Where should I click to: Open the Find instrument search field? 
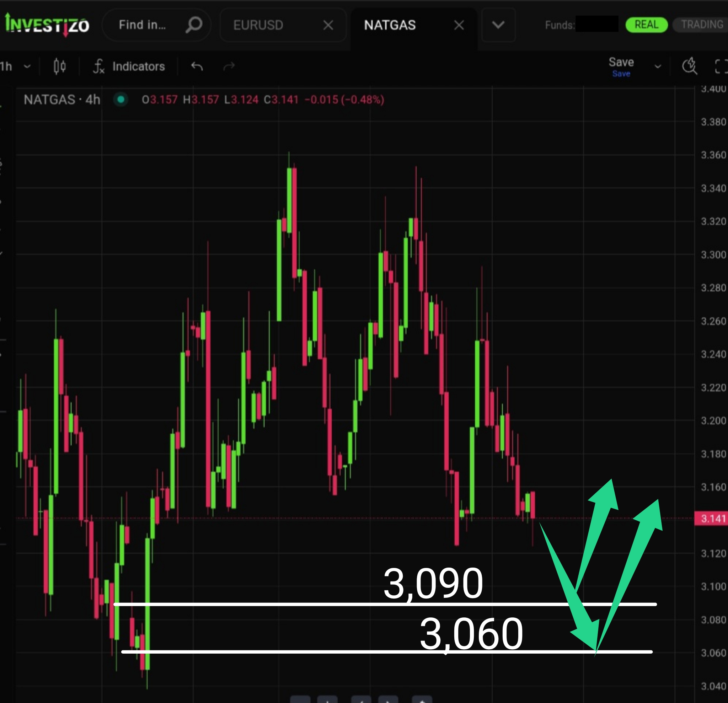[156, 25]
